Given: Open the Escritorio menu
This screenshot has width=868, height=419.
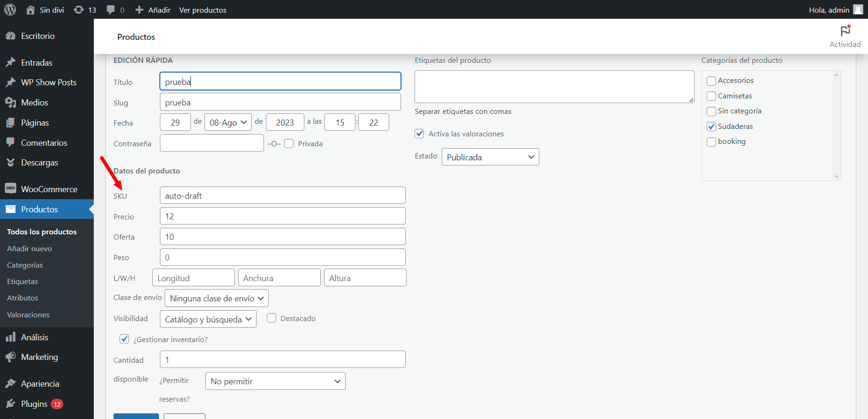Looking at the screenshot, I should pos(47,36).
